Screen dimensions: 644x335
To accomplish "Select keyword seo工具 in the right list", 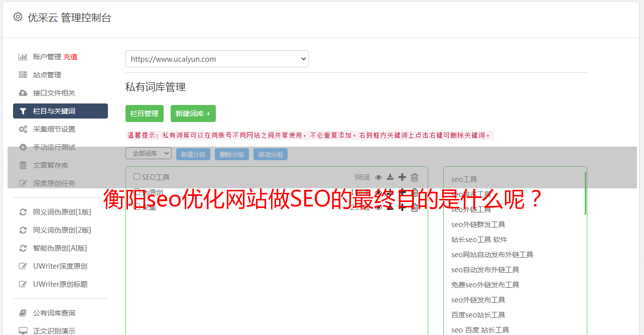I will (x=464, y=179).
